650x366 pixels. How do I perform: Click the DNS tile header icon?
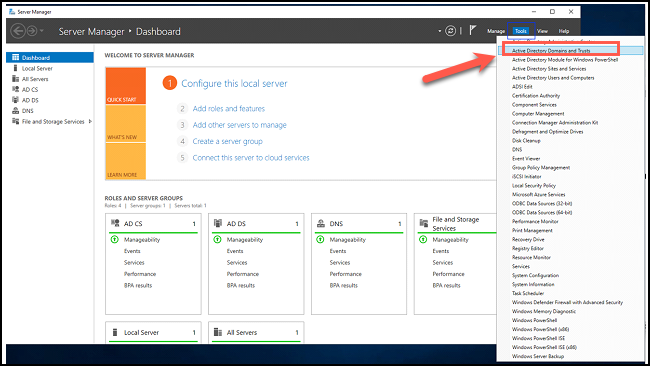tap(321, 223)
